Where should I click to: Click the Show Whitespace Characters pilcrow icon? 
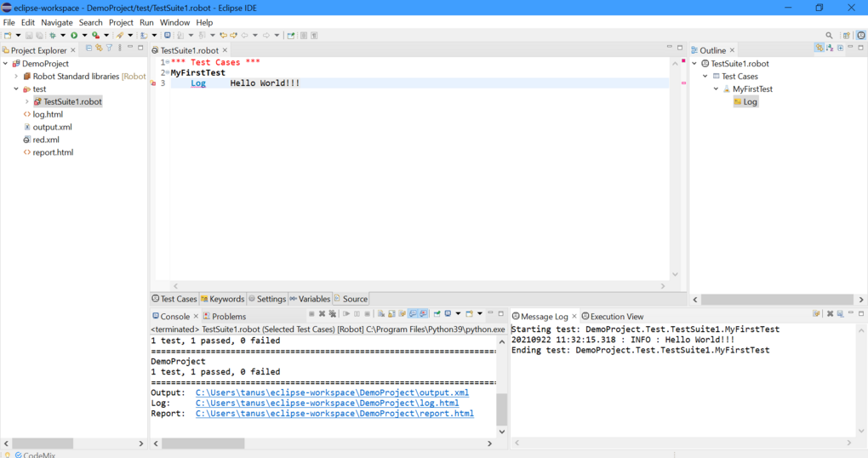click(x=314, y=36)
